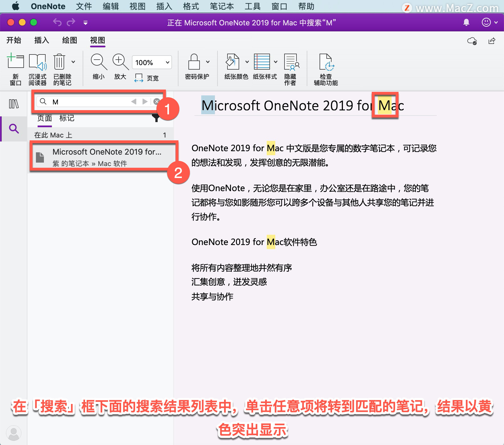Screen dimensions: 504x445
Task: Launch the Immersive Reader (沉浸式阅读器)
Action: tap(37, 69)
